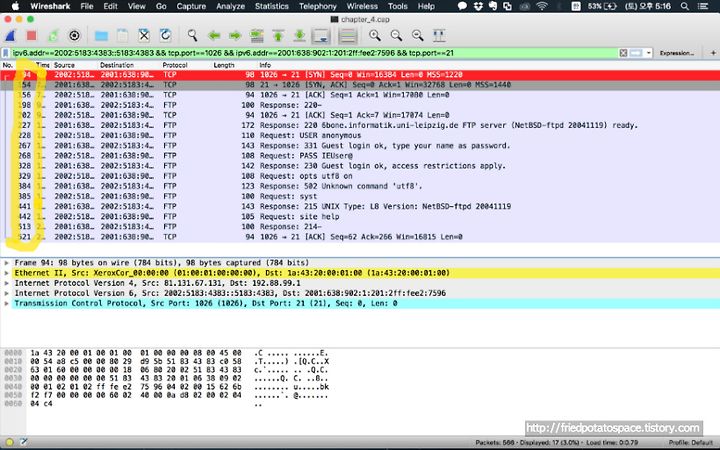The image size is (720, 450).
Task: Sort packets by Destination column header
Action: (x=117, y=65)
